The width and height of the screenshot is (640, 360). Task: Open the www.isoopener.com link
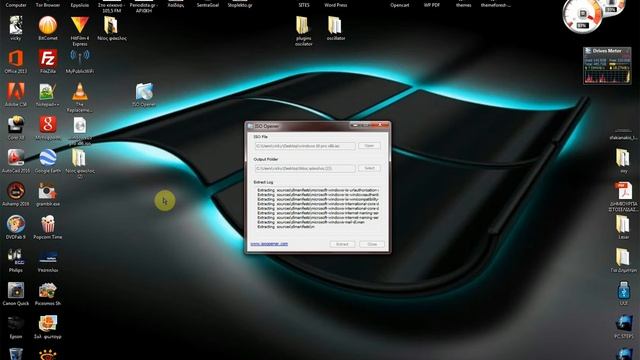[x=269, y=244]
